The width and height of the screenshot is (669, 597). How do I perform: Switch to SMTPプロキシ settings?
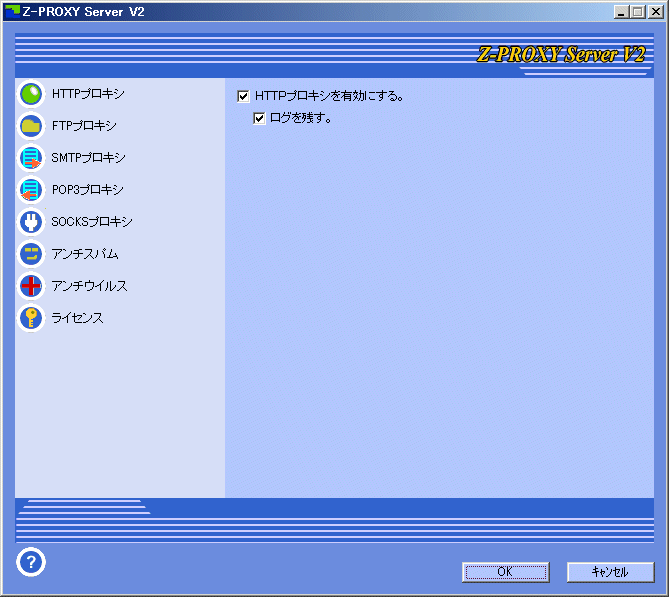tap(88, 158)
